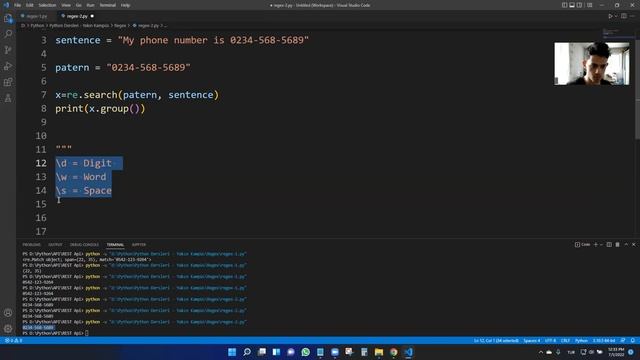640x360 pixels.
Task: Create a new terminal with plus icon
Action: [596, 244]
